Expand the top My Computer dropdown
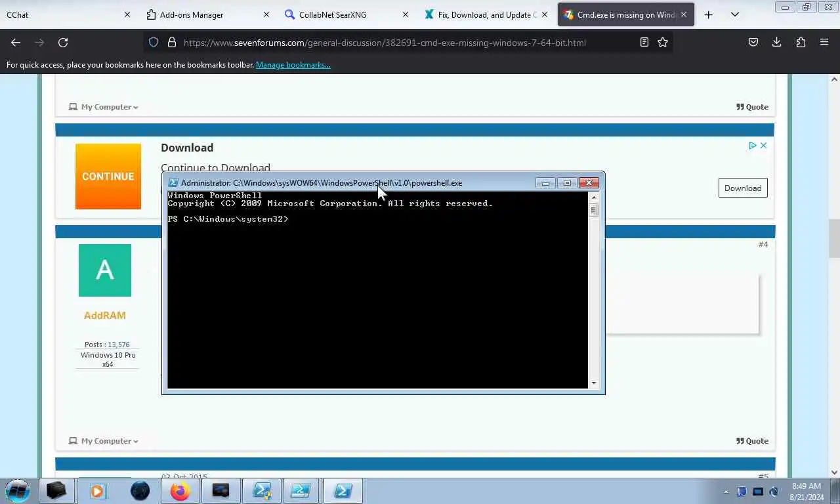The width and height of the screenshot is (840, 504). pos(104,107)
